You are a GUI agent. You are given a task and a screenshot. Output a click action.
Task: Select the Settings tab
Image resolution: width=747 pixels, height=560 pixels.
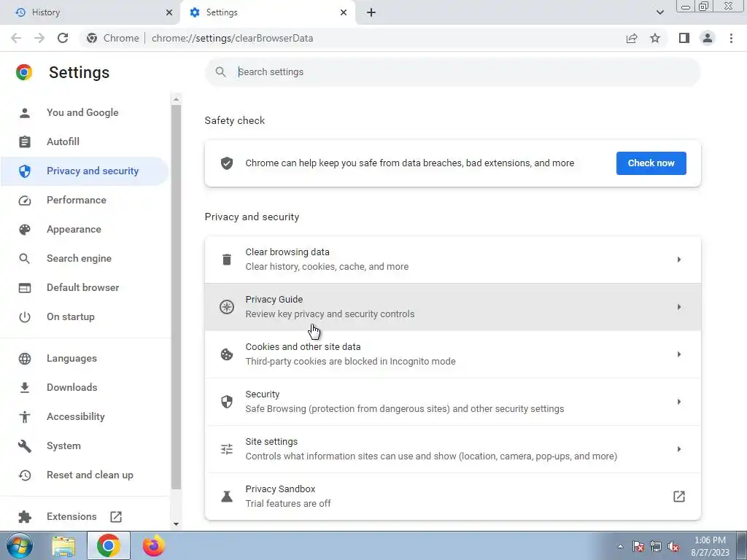pyautogui.click(x=268, y=12)
